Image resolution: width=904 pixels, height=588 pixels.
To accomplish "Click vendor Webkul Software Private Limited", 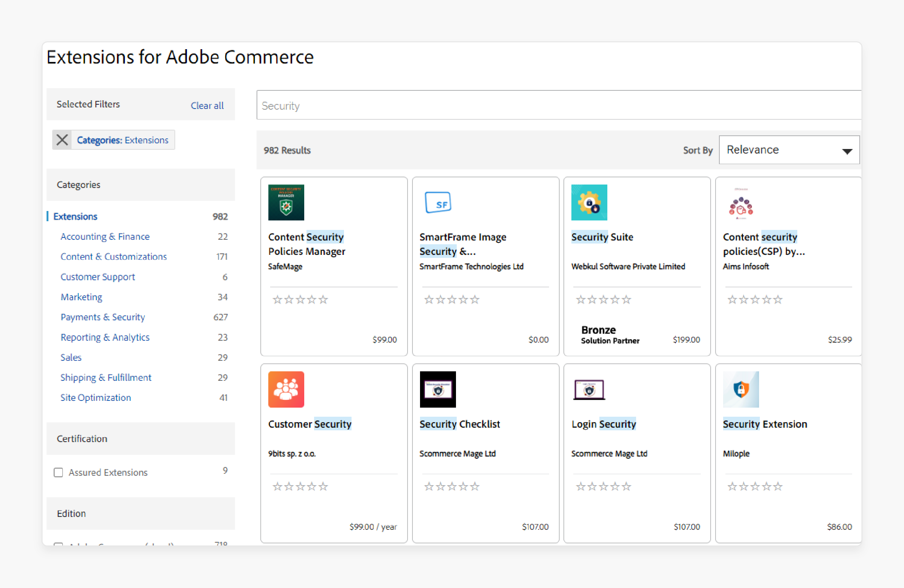I will click(628, 267).
